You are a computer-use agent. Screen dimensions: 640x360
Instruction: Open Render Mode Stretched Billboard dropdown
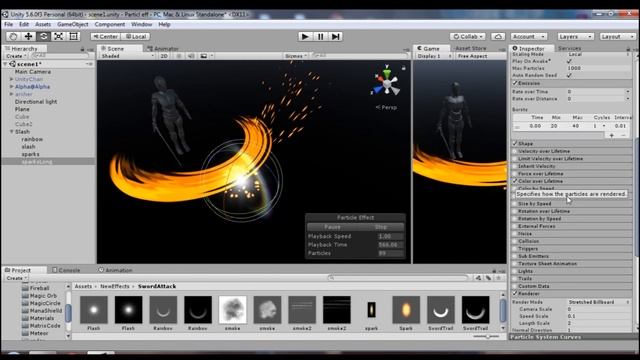[598, 302]
